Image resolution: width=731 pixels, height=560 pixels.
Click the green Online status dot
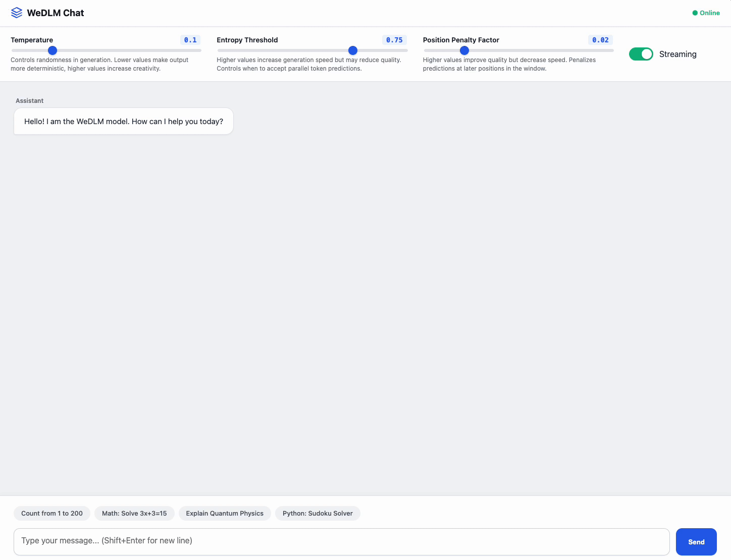[x=695, y=13]
